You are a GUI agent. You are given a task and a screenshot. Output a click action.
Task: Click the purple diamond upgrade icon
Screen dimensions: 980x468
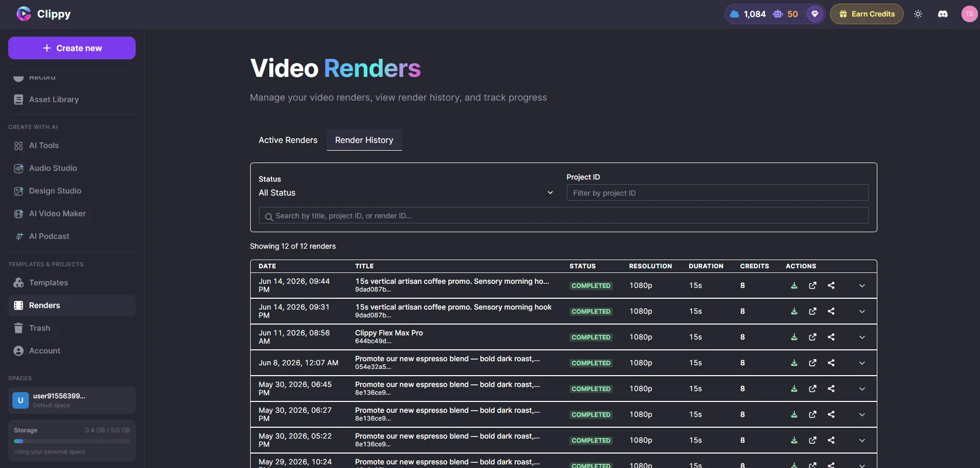click(x=815, y=14)
